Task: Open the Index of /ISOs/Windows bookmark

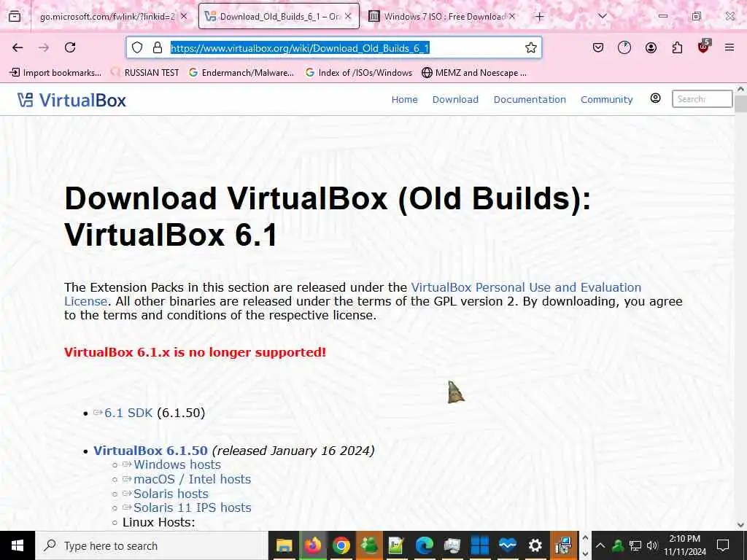Action: (x=358, y=73)
